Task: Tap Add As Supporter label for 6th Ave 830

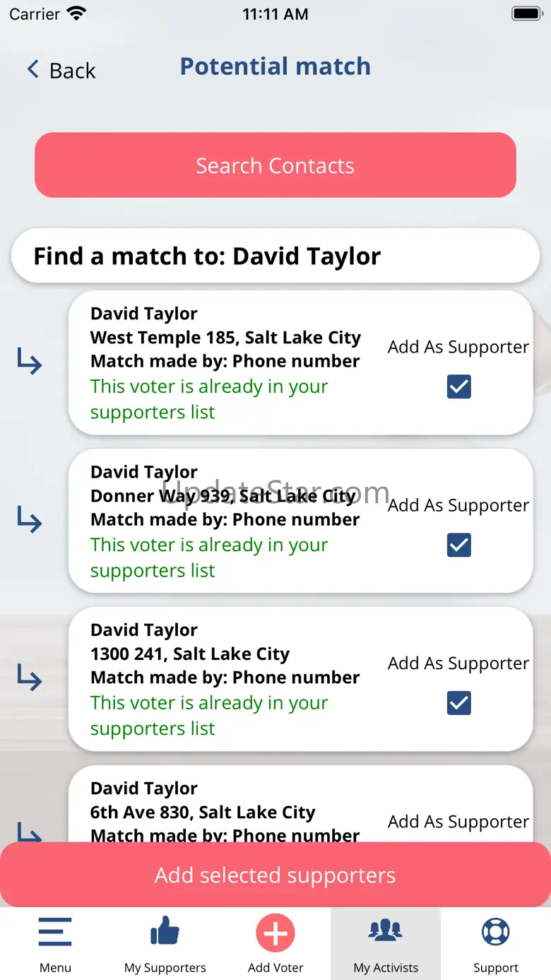Action: click(458, 822)
